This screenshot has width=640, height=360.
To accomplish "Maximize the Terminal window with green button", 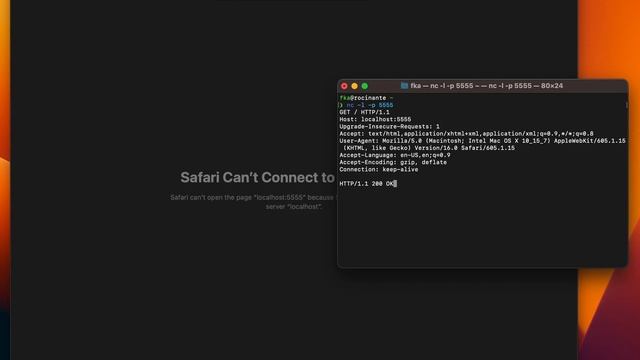I will click(x=364, y=86).
